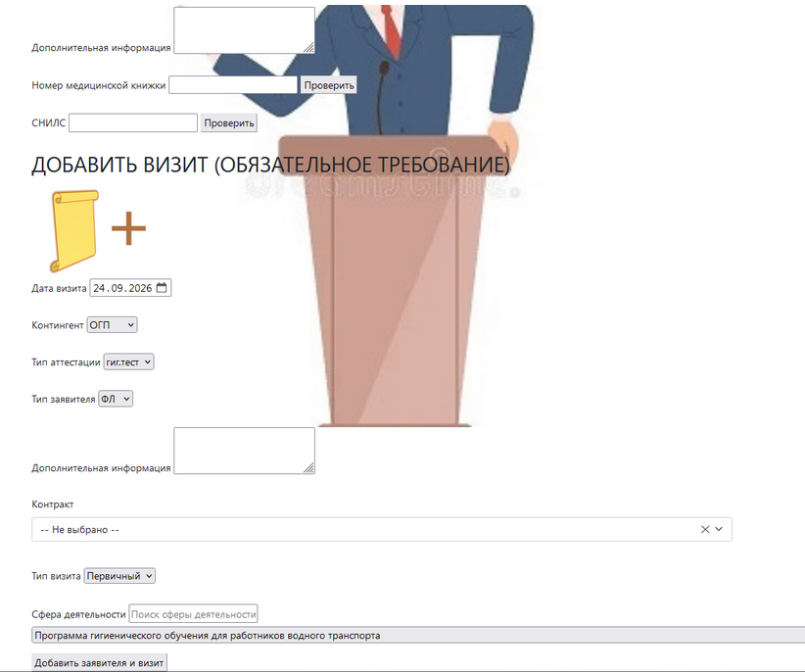Click the top Дополнительная информация textarea
The width and height of the screenshot is (805, 672).
[245, 30]
